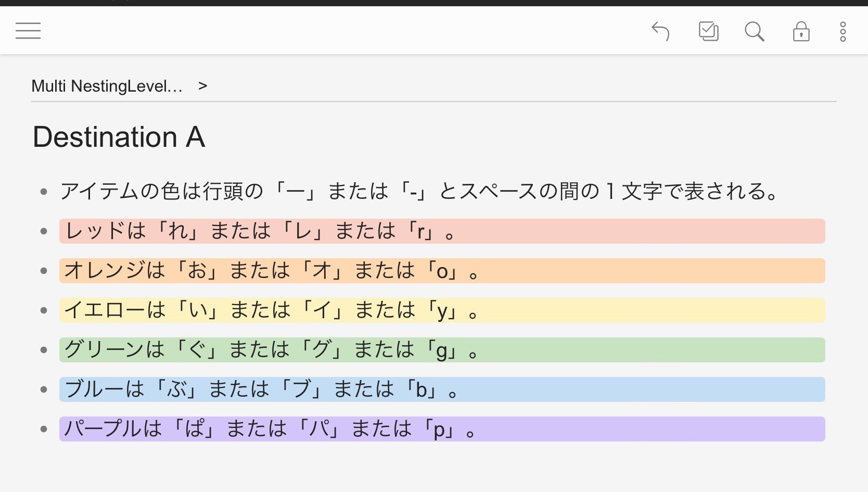Select the orange highlighted オレンジ item
Image resolution: width=868 pixels, height=492 pixels.
(x=442, y=271)
